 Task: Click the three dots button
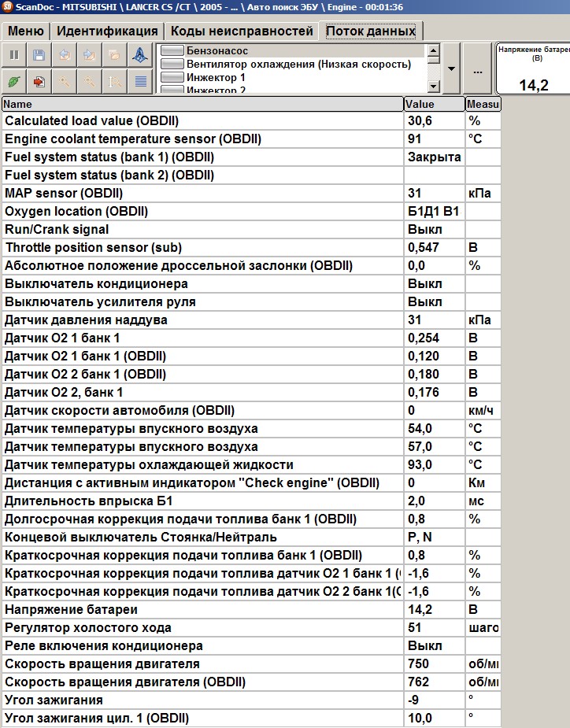[x=477, y=68]
